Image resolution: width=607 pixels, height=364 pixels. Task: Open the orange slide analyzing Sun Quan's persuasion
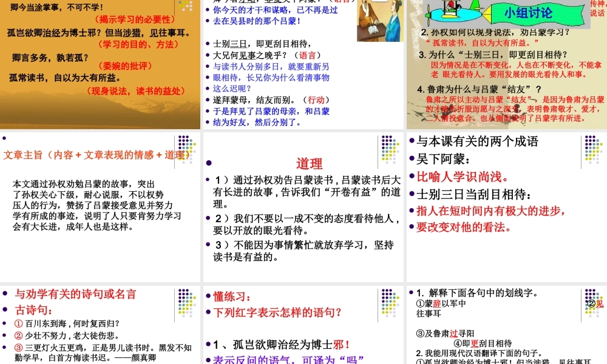100,64
